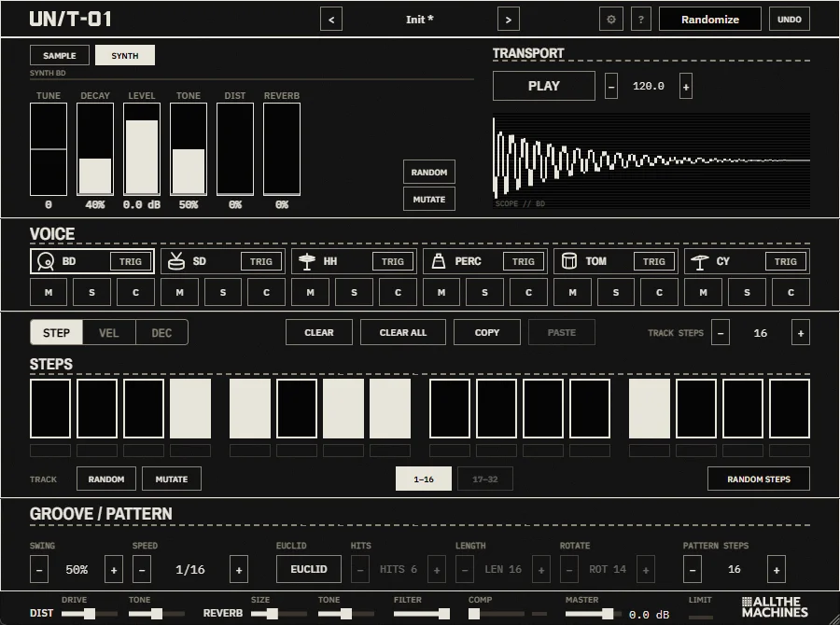Select the PERC cowbell voice icon
Screen dimensions: 840x625
click(x=439, y=261)
